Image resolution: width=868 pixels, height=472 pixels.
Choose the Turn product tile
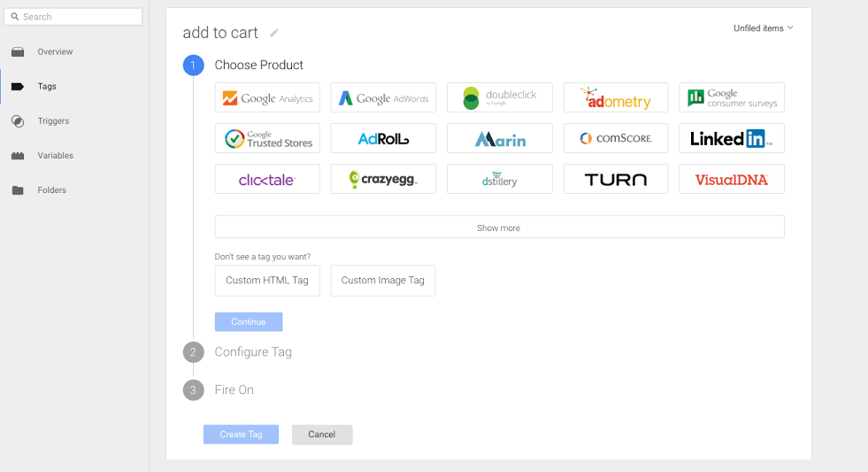click(616, 179)
